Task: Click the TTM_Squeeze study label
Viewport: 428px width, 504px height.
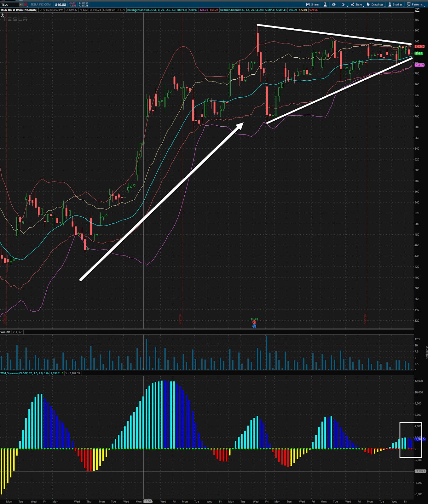Action: [25, 373]
